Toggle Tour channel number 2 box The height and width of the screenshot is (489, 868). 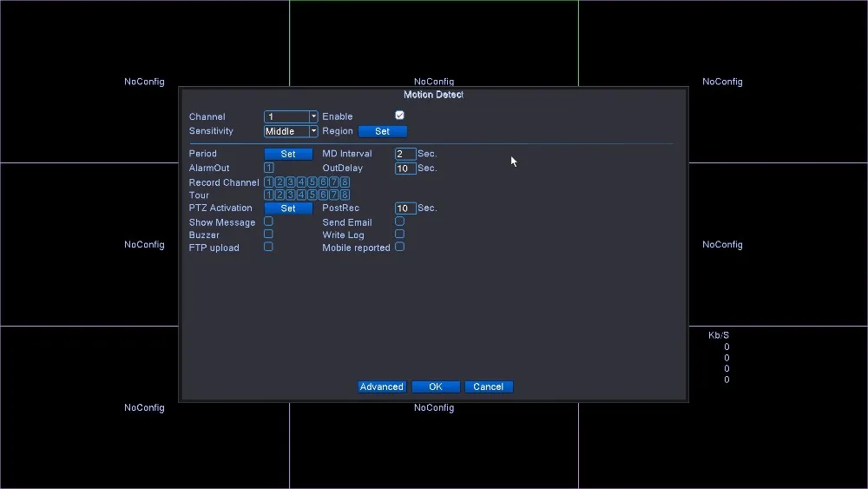[279, 195]
